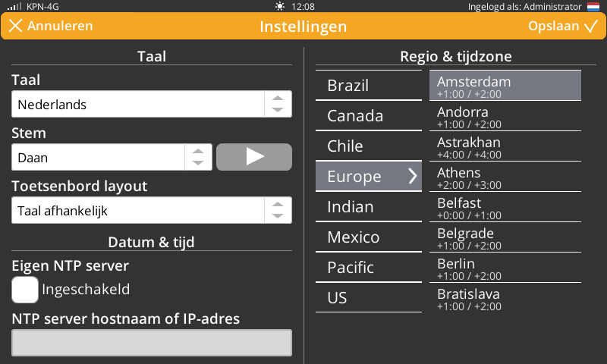Click the NTP server hostname input field
This screenshot has width=607, height=364.
(x=152, y=343)
